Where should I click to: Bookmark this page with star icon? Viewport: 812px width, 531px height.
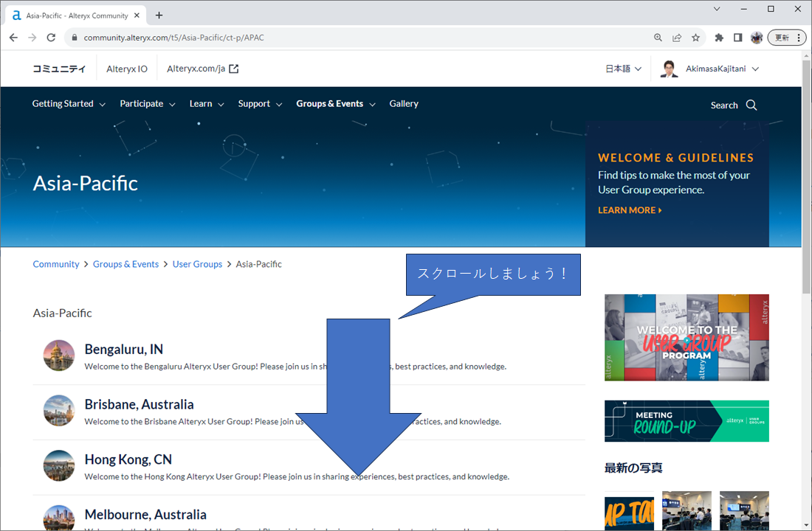pos(695,38)
